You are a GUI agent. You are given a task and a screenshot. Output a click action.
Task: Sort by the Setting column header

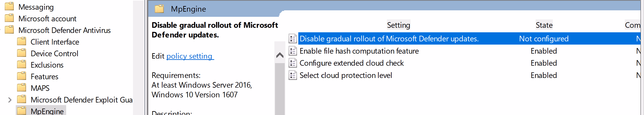[x=398, y=25]
